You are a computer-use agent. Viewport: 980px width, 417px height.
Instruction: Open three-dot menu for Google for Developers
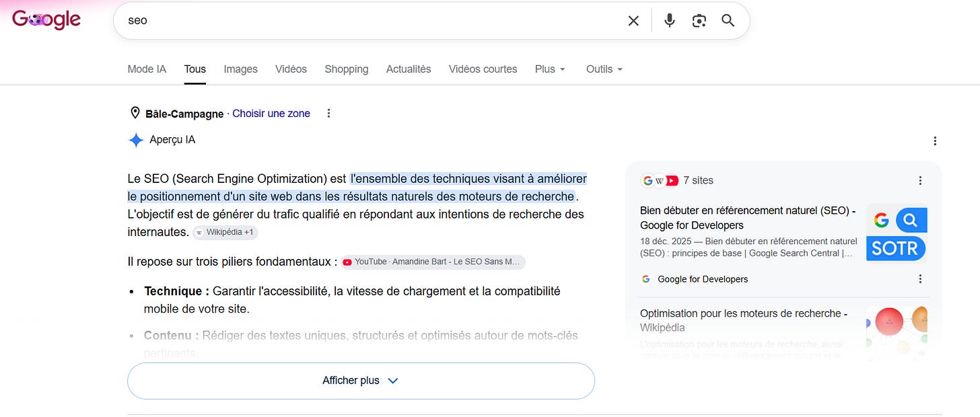click(920, 278)
